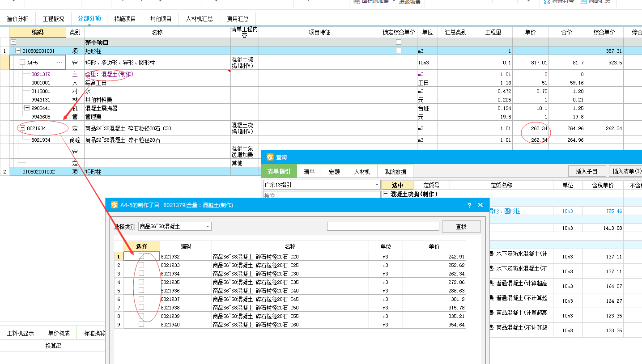Screen dimensions: 642x364
Task: Collapse the A4-5 quota row
Action: [22, 63]
